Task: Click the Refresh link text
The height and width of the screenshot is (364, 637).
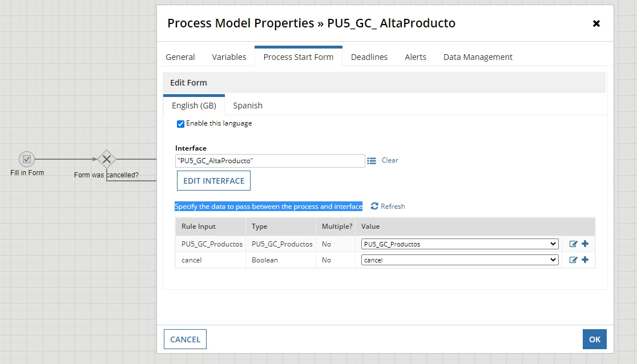Action: (x=393, y=207)
